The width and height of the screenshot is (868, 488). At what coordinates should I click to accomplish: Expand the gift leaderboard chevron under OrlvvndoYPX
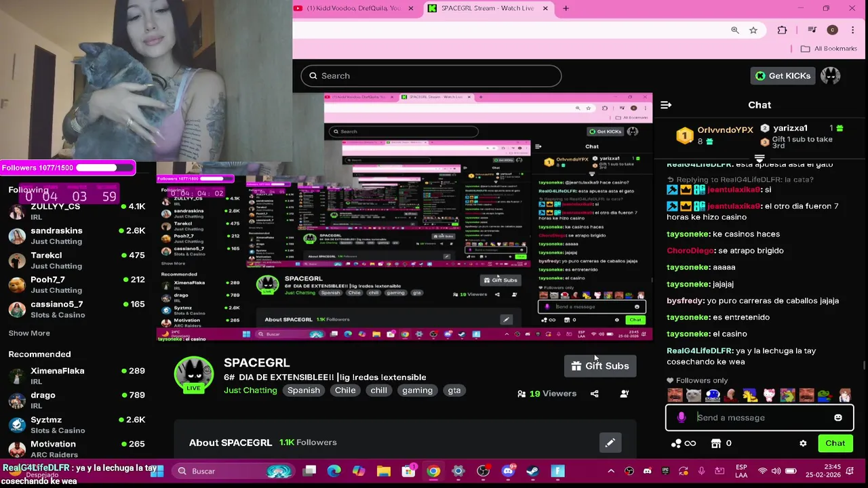(759, 159)
